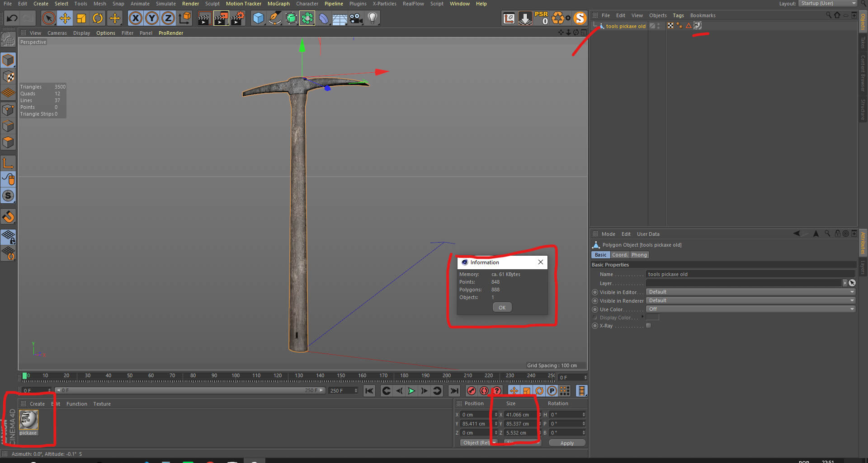Open the Bend deformer icon
Viewport: 868px width, 463px height.
point(324,19)
